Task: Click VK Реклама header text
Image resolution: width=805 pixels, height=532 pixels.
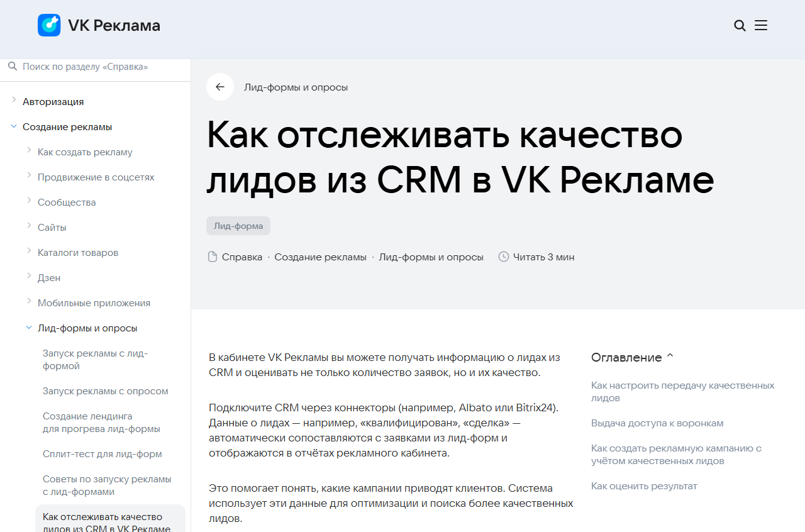Action: (114, 25)
